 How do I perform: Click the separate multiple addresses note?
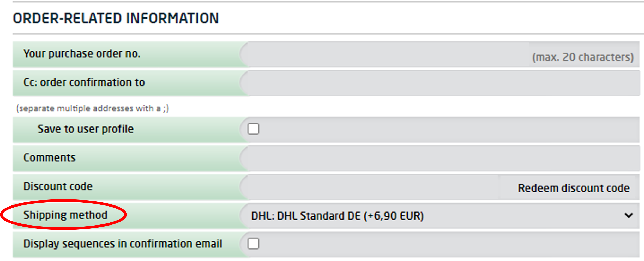pos(93,108)
